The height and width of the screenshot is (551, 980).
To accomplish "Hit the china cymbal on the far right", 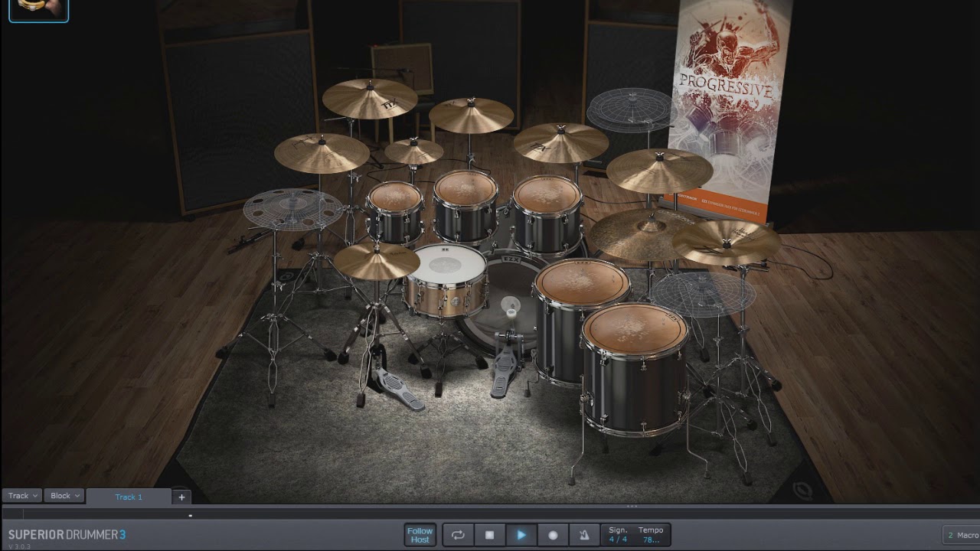I will (x=726, y=242).
